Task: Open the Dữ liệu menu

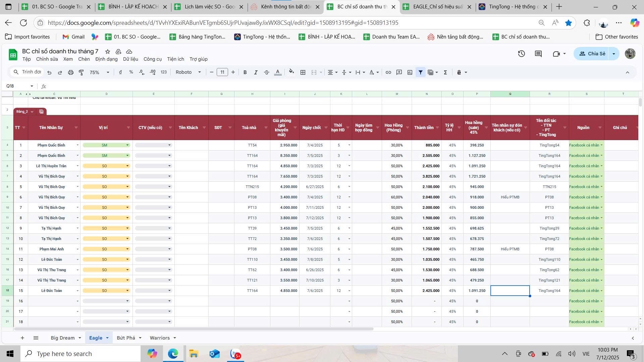Action: (x=130, y=59)
